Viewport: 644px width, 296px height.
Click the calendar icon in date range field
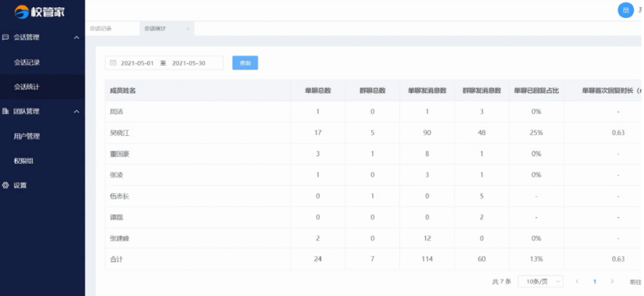tap(113, 63)
